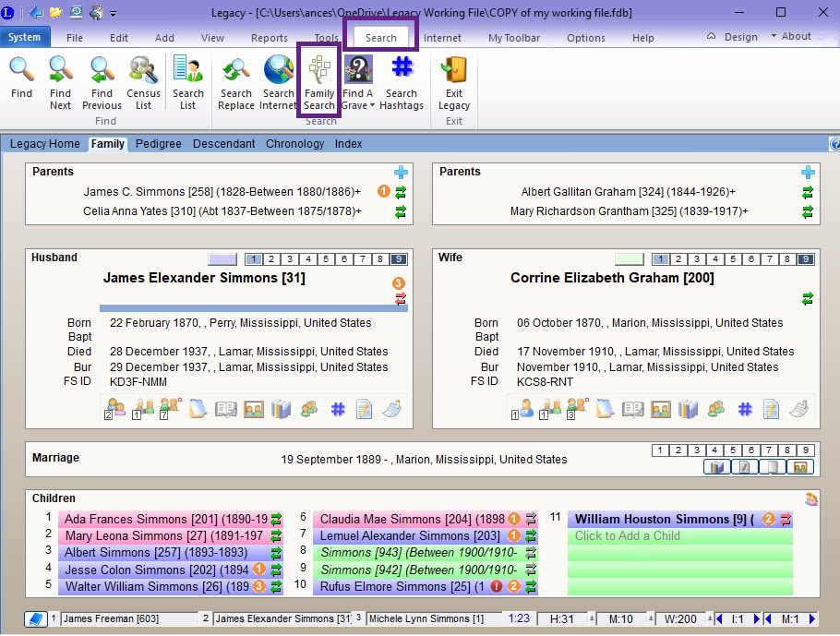840x636 pixels.
Task: Click orange number 3 badge beside James Elexander Simmons
Action: tap(398, 282)
